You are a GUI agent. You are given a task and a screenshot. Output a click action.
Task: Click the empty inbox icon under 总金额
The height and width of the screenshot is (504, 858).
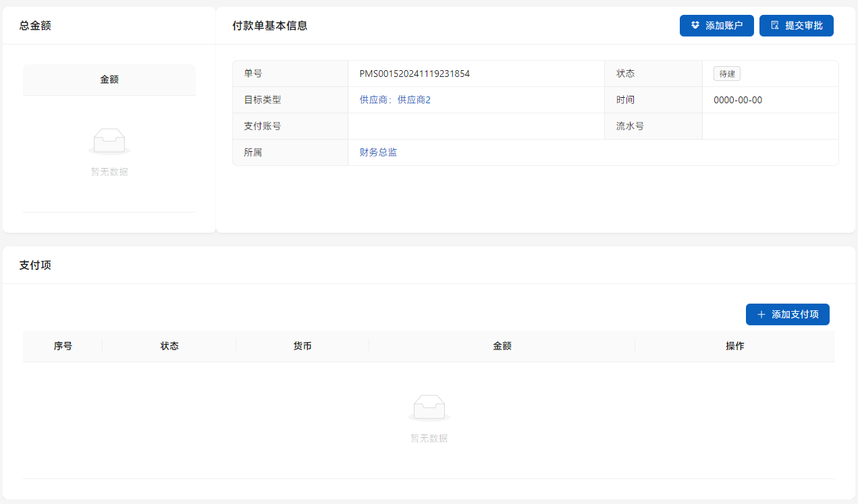[x=109, y=141]
